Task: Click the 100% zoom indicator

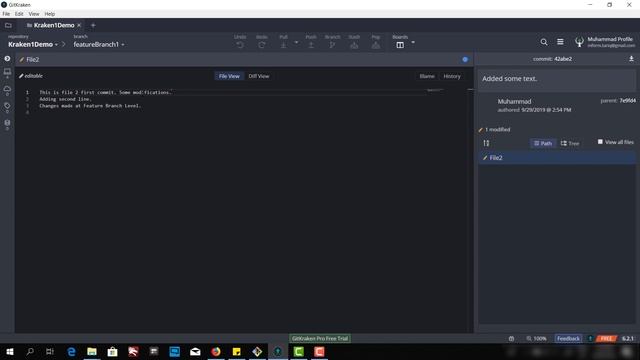Action: coord(536,338)
